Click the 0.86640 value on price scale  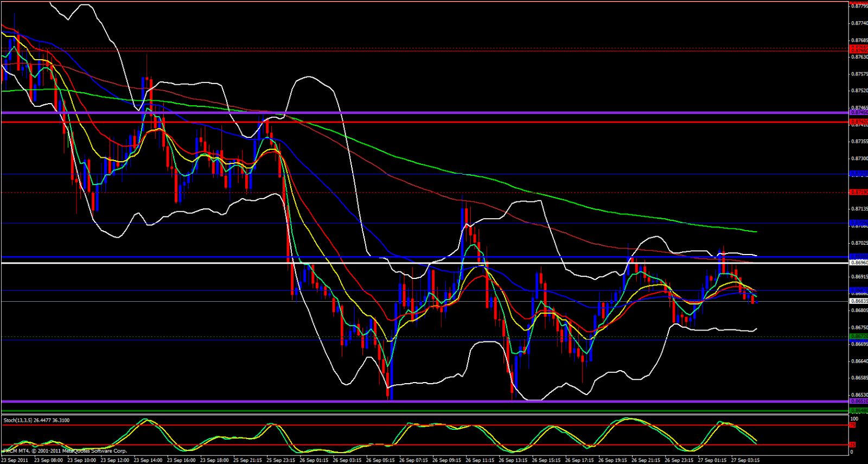859,361
